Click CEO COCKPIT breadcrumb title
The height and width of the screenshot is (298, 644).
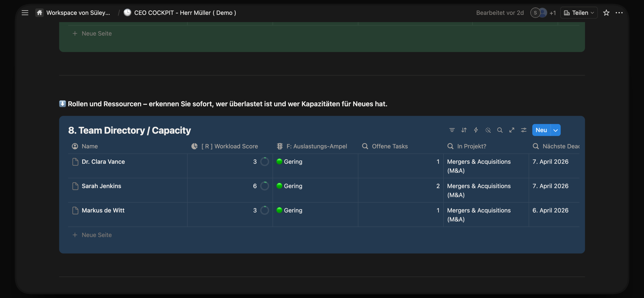click(185, 13)
